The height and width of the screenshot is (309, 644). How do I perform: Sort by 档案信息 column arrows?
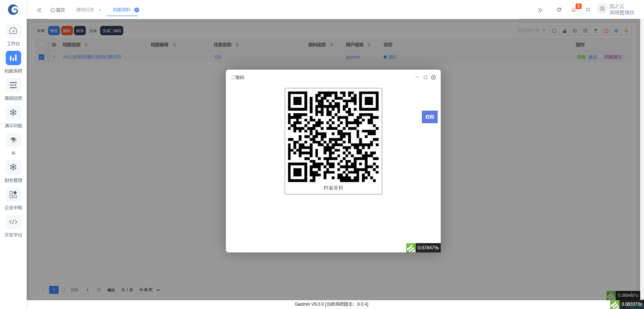86,45
